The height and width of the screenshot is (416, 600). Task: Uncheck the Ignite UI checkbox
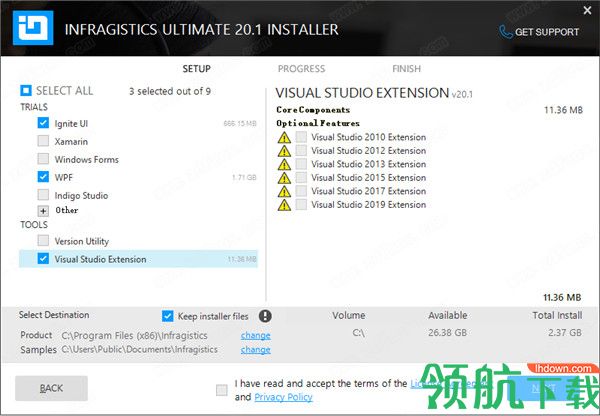[43, 123]
